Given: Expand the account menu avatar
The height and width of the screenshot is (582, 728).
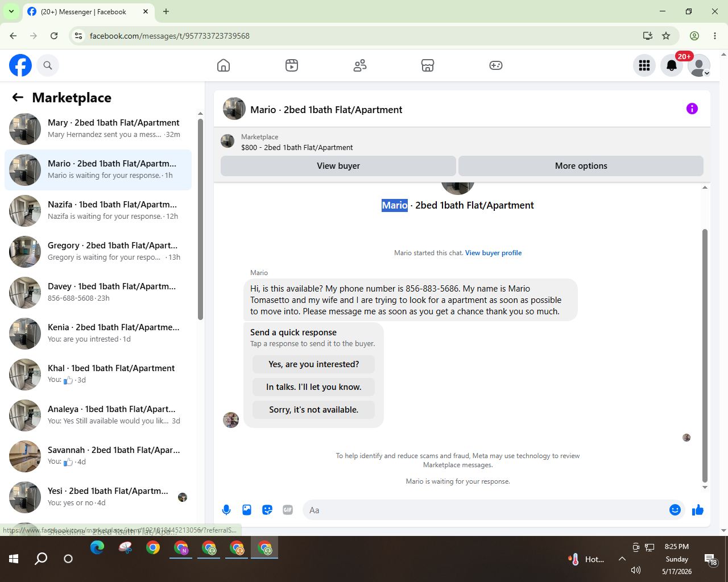Looking at the screenshot, I should [x=699, y=65].
